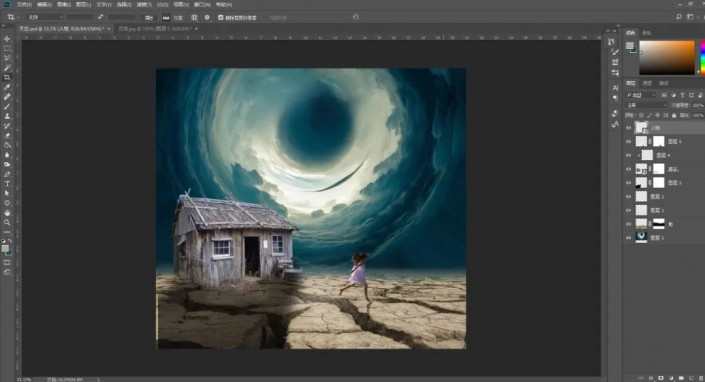This screenshot has width=705, height=382.
Task: Switch to the 路径 tab
Action: pos(664,84)
